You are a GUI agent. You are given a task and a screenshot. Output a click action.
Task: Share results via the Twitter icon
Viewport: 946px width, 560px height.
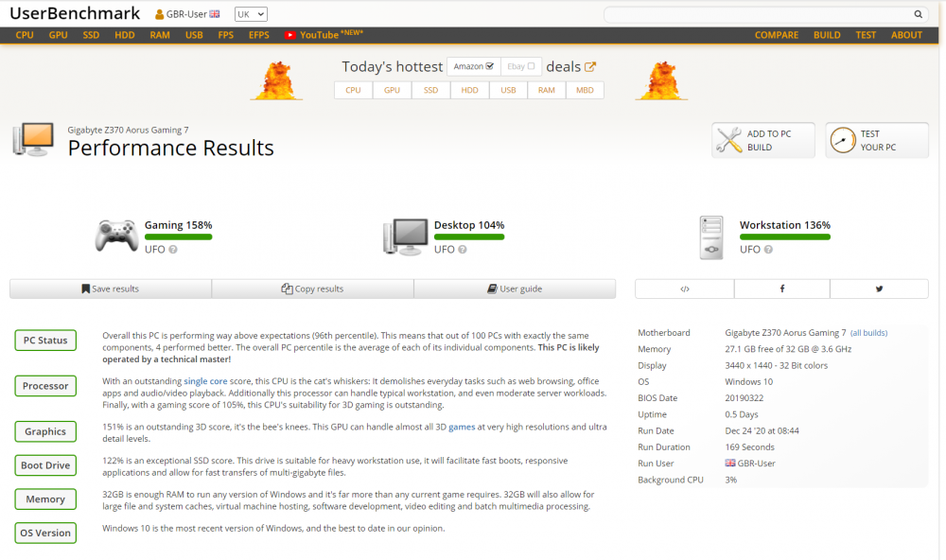(x=879, y=288)
